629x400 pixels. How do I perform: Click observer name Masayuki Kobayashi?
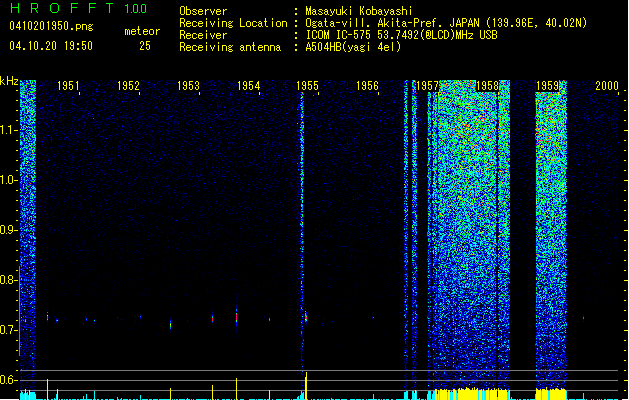coord(359,11)
